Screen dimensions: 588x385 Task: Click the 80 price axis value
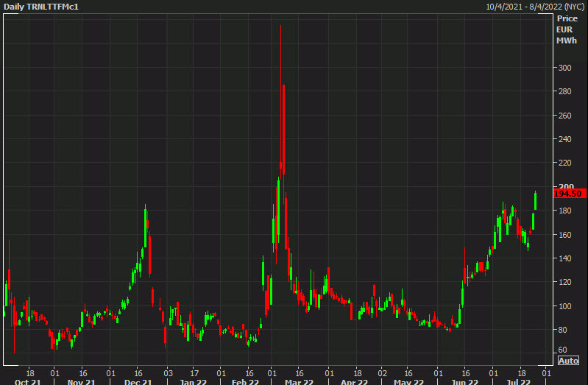point(562,330)
